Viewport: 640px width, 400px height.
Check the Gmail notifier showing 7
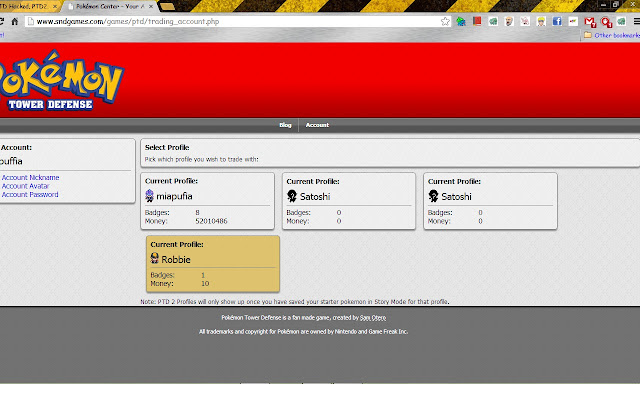tap(590, 22)
